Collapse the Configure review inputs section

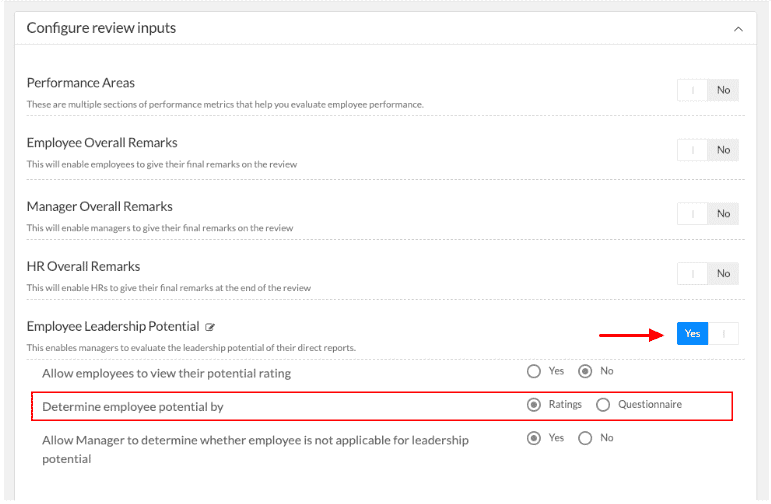pos(738,29)
